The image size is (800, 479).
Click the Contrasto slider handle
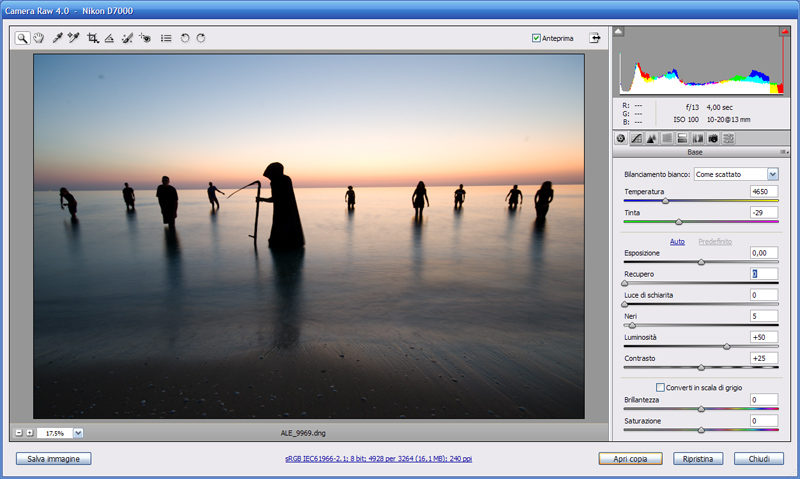click(701, 368)
